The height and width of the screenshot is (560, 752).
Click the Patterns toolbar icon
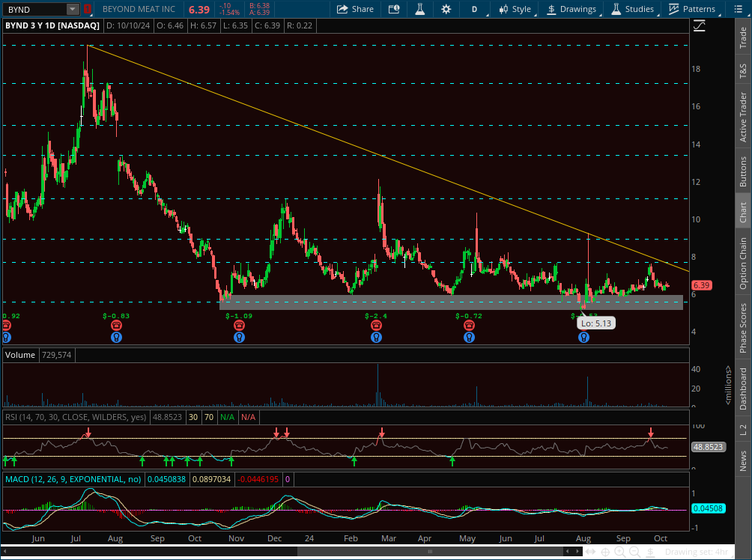(692, 9)
